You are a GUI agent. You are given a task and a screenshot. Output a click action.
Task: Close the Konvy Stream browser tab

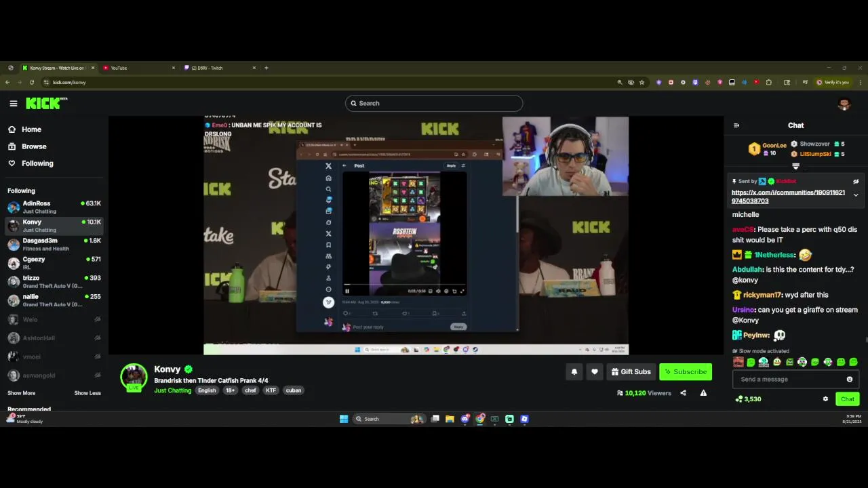click(x=93, y=68)
